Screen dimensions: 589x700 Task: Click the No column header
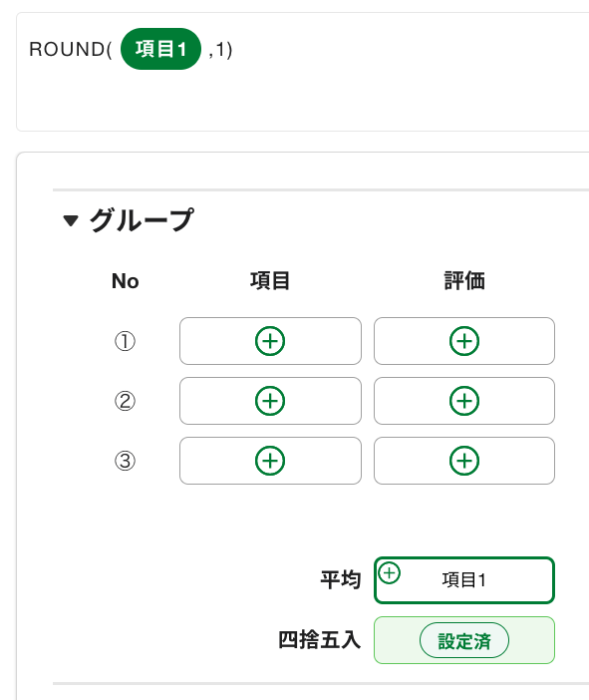pyautogui.click(x=126, y=281)
